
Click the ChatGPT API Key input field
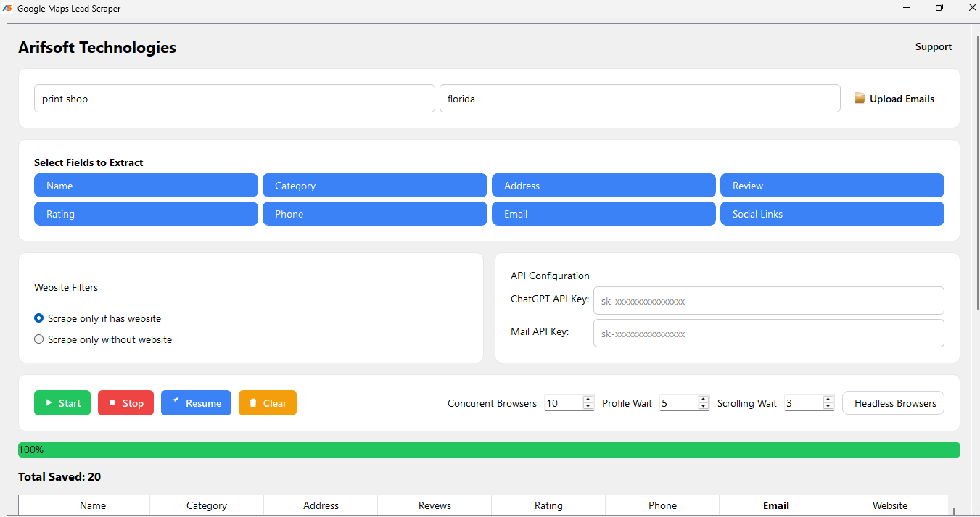(x=768, y=301)
